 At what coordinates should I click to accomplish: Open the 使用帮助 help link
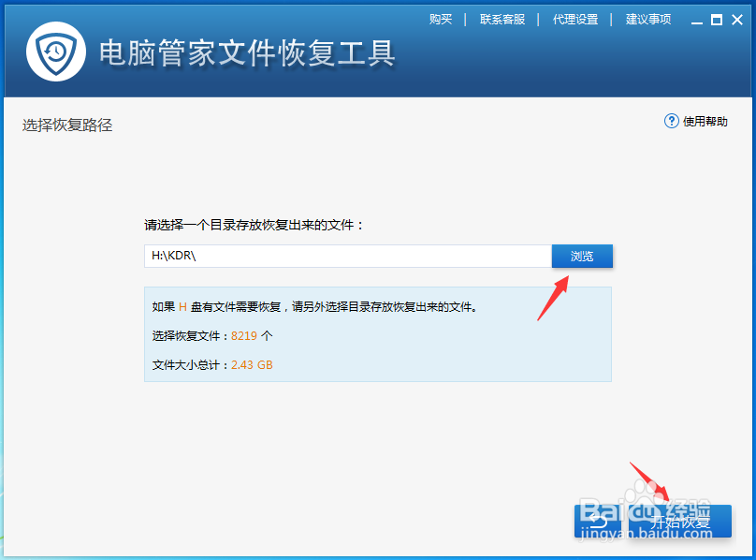point(705,121)
